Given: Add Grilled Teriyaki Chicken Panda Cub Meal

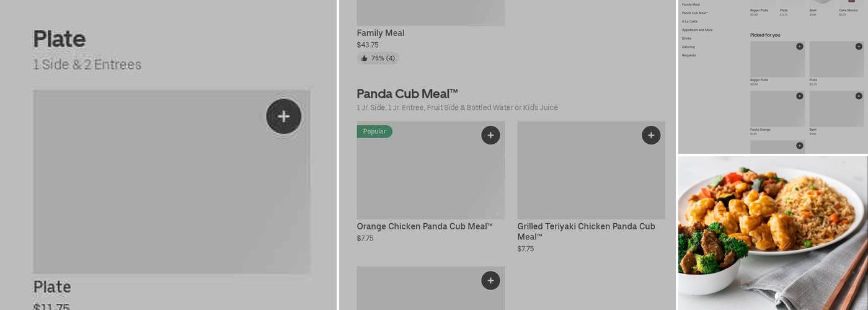Looking at the screenshot, I should (x=651, y=135).
